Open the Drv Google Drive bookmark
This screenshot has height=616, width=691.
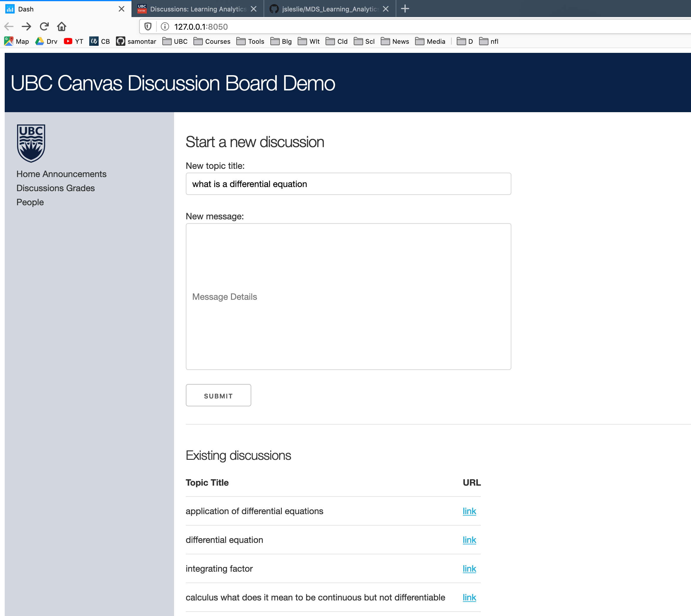point(46,41)
